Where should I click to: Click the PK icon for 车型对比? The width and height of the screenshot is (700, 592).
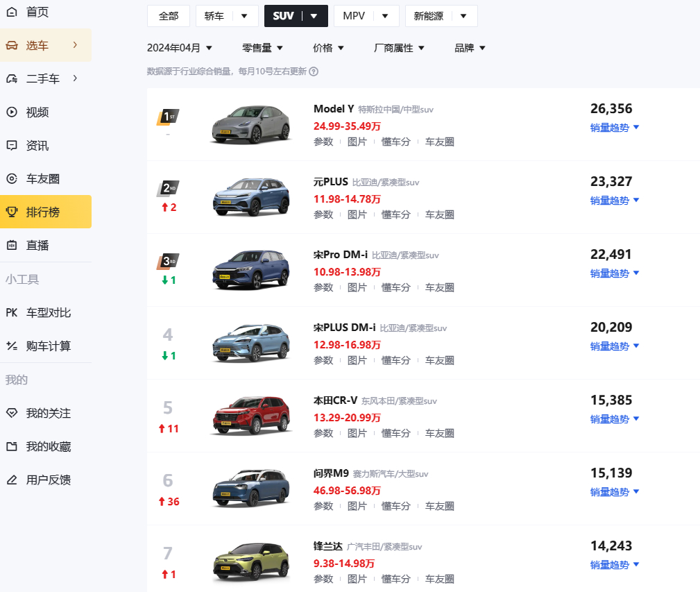(12, 312)
